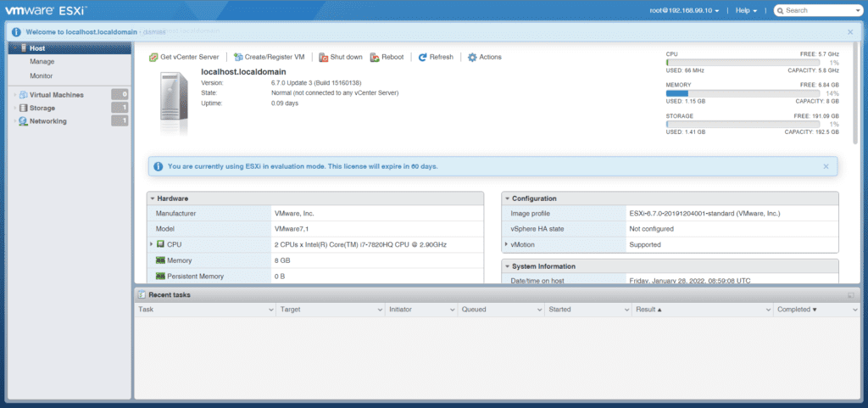Screen dimensions: 868x408
Task: Close the welcome banner
Action: click(x=850, y=32)
